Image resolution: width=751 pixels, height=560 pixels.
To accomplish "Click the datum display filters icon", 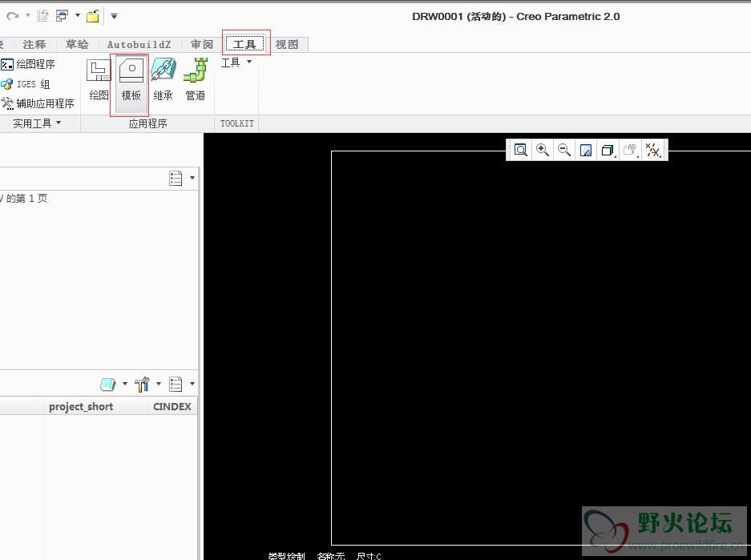I will tap(652, 151).
